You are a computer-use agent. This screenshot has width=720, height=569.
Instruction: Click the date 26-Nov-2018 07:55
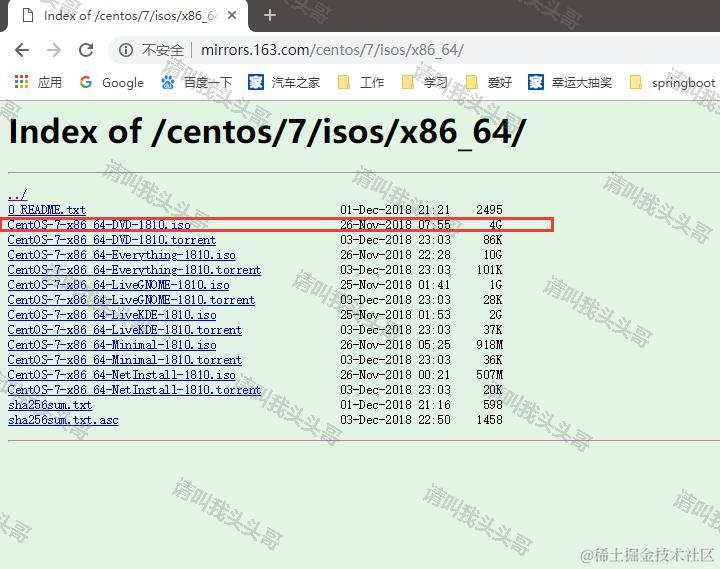[x=395, y=225]
